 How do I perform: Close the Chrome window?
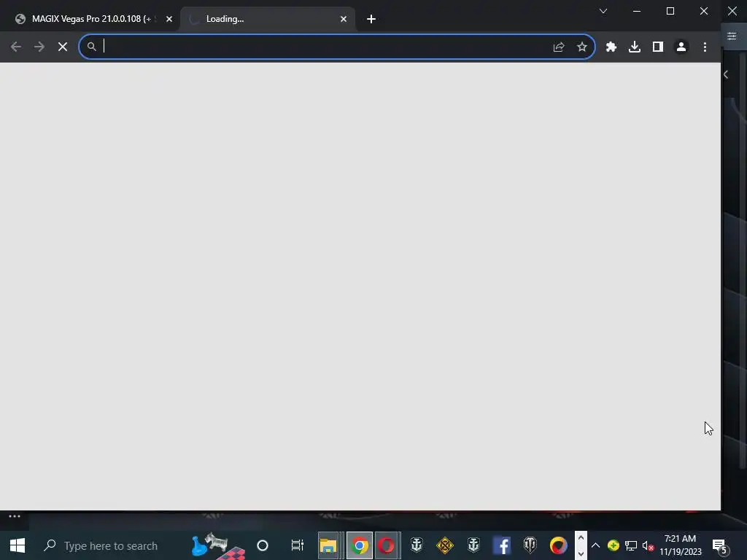tap(704, 11)
